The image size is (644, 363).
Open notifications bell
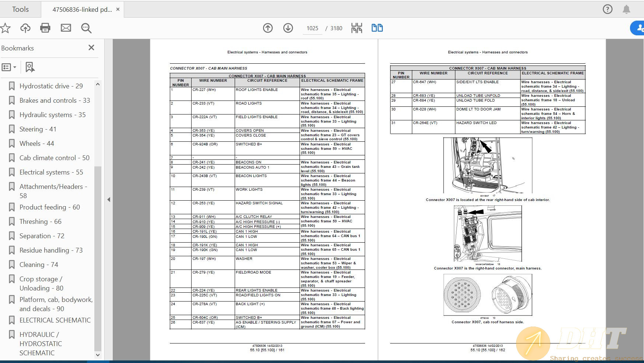[x=626, y=9]
